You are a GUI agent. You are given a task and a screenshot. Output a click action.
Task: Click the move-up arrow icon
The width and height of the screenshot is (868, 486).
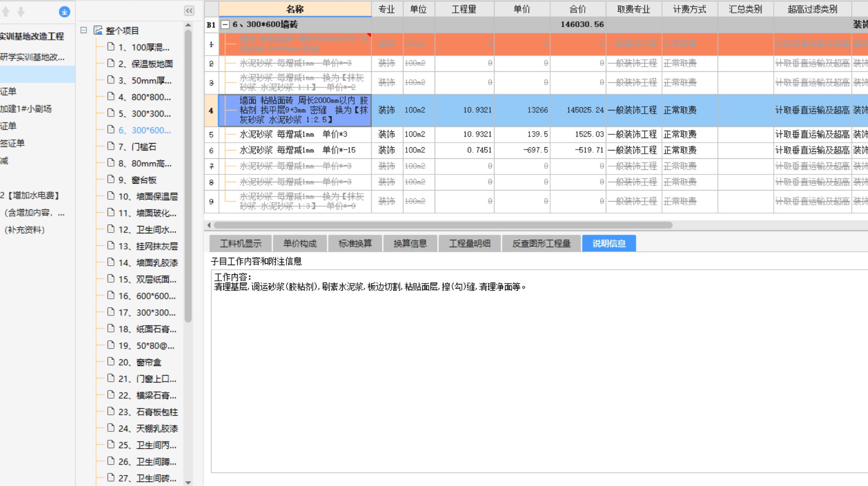(x=6, y=12)
